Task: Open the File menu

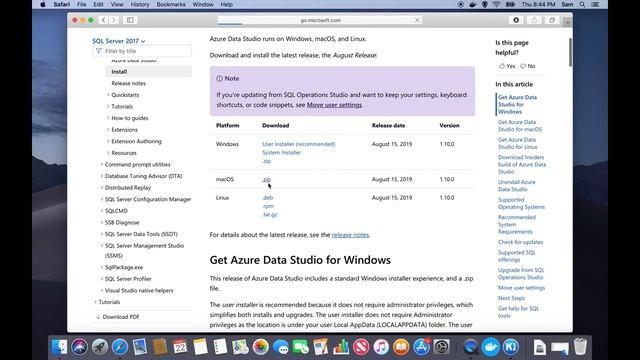Action: point(82,4)
